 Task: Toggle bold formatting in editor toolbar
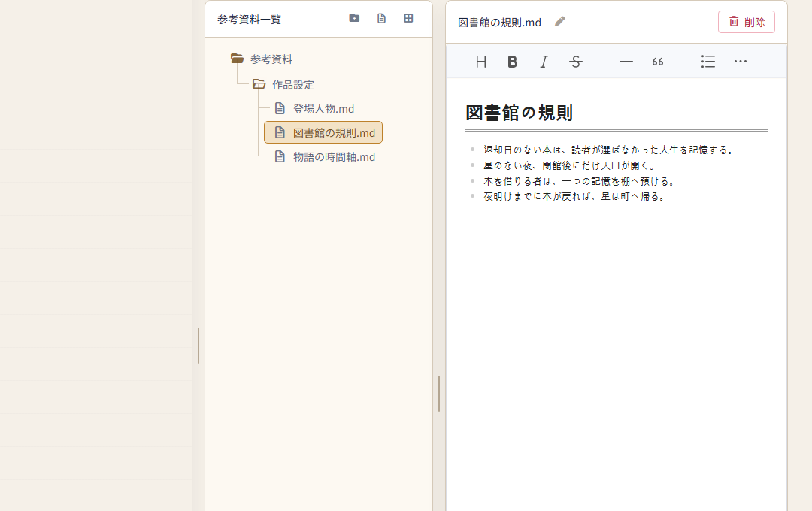click(x=512, y=62)
